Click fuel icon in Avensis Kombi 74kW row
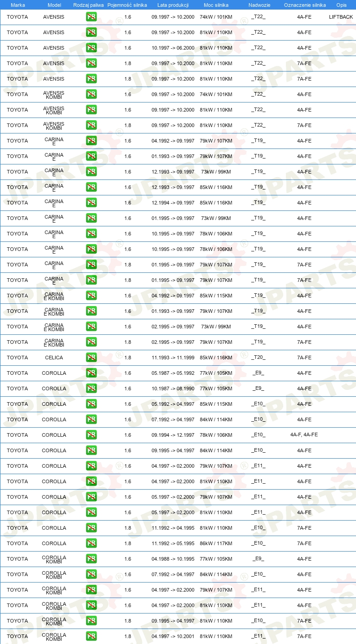The image size is (356, 644). click(x=91, y=94)
